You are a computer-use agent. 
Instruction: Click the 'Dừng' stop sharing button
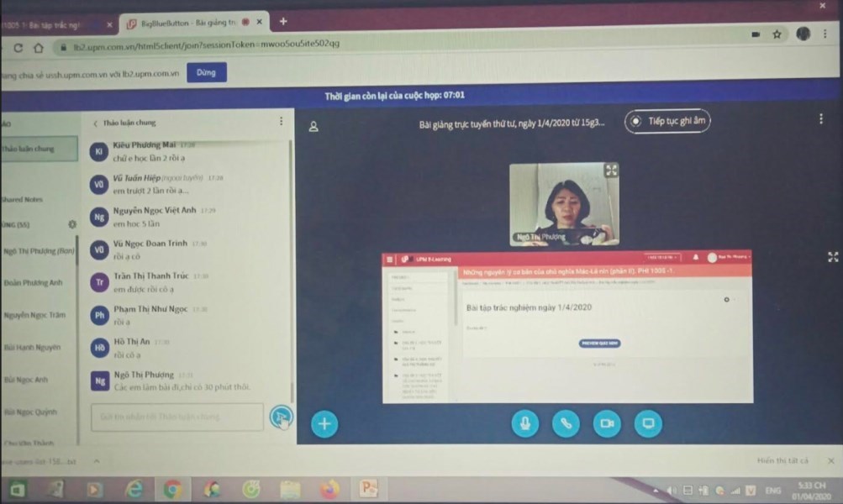206,73
